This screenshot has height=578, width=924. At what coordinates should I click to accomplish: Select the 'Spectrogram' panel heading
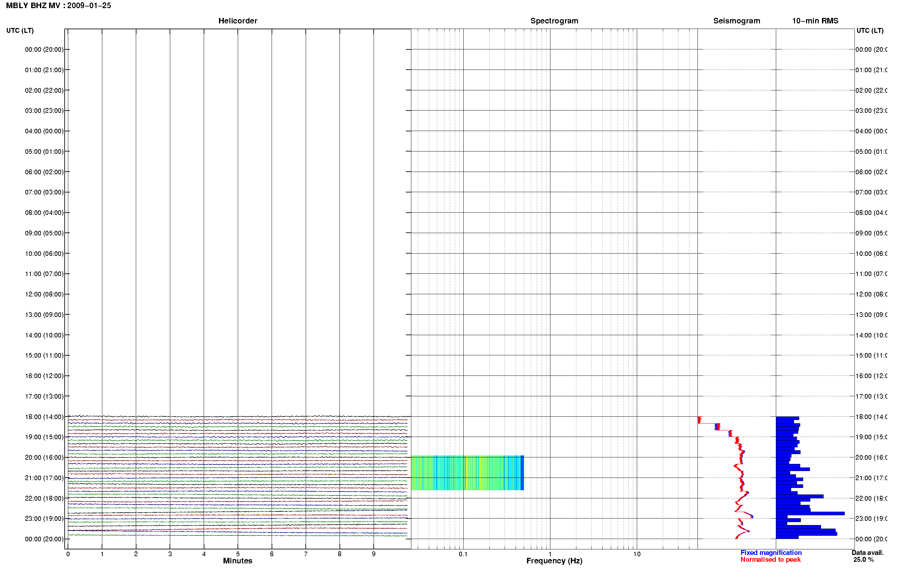[554, 21]
